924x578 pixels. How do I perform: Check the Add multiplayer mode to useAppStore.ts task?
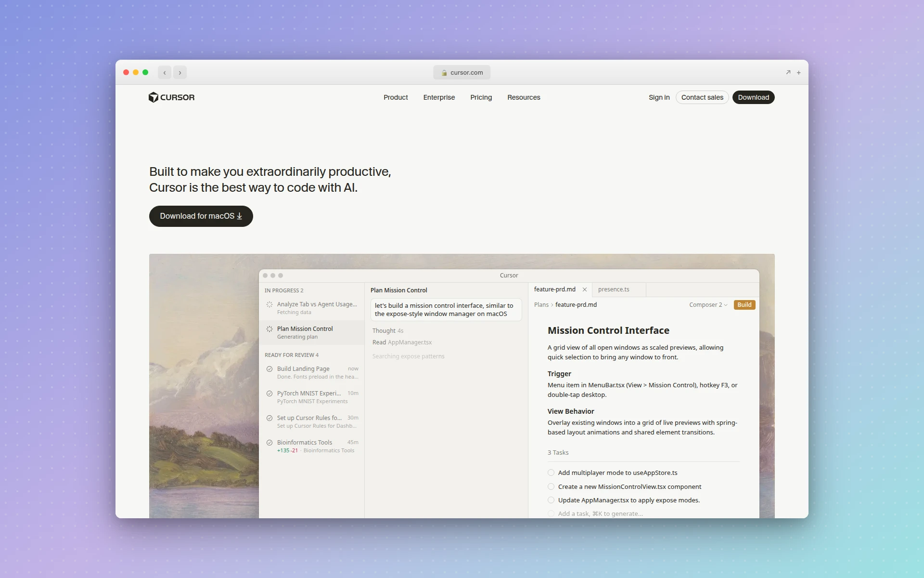551,473
